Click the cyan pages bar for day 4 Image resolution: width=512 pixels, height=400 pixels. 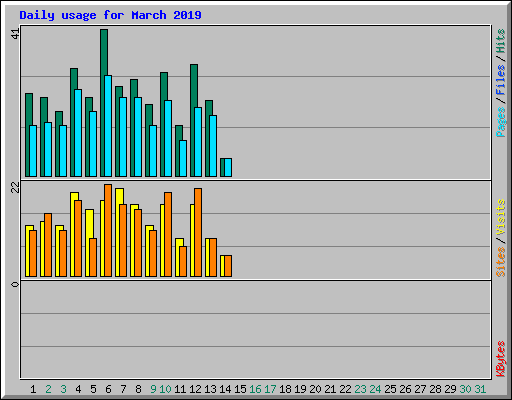click(x=78, y=133)
